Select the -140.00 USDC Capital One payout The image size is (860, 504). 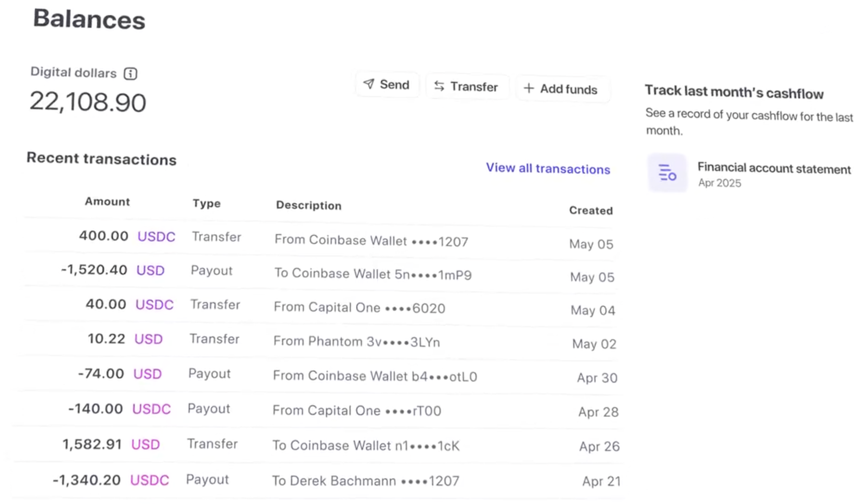357,411
